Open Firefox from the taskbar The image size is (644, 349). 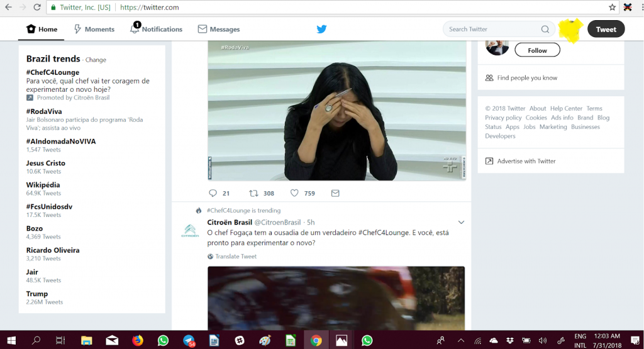(138, 340)
